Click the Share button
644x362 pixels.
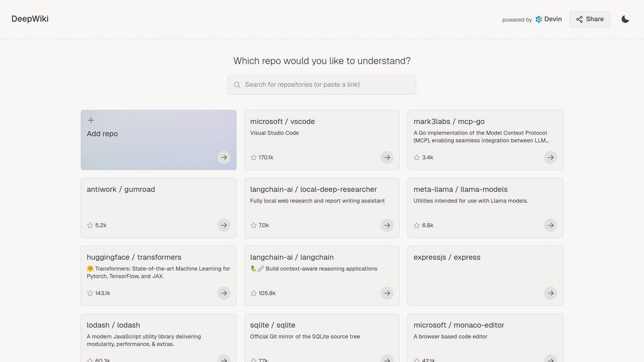(x=589, y=19)
